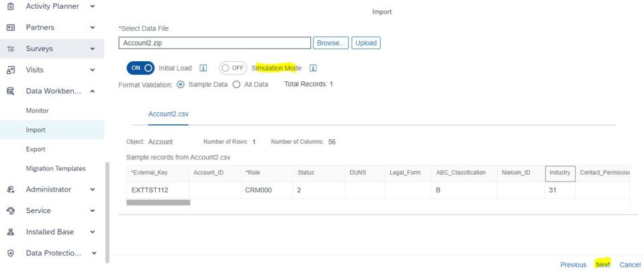Click the Visits sidebar icon
Screen dimensions: 644x271
pos(10,69)
